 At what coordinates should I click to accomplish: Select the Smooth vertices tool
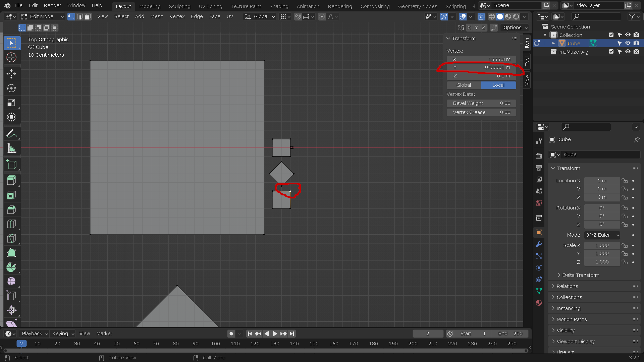click(11, 281)
